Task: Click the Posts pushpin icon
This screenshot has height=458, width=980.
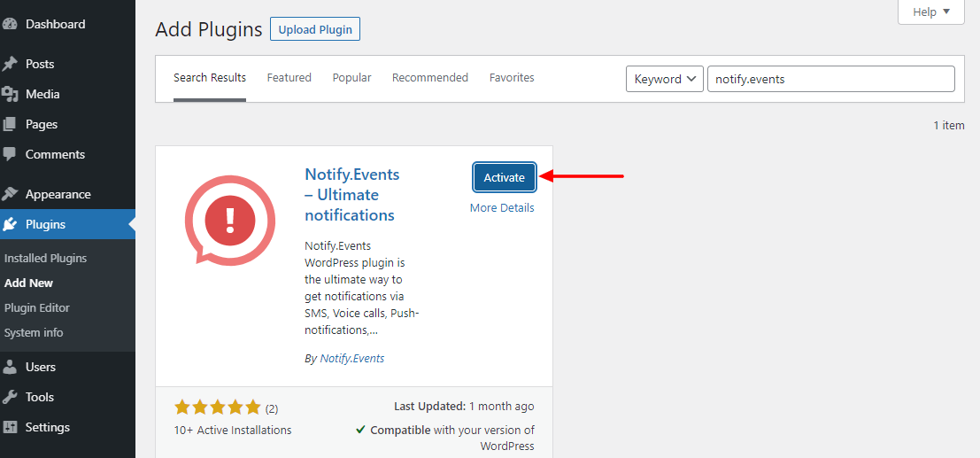Action: (10, 64)
